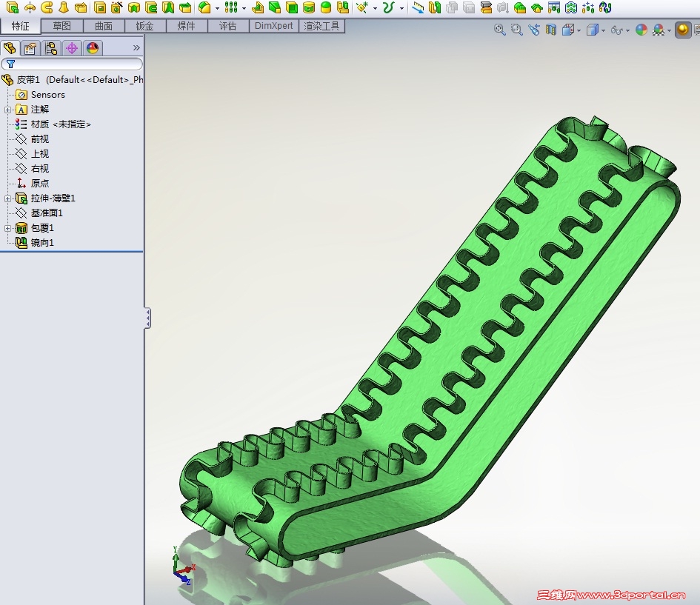Select the Lofted Cut tool

(x=168, y=7)
